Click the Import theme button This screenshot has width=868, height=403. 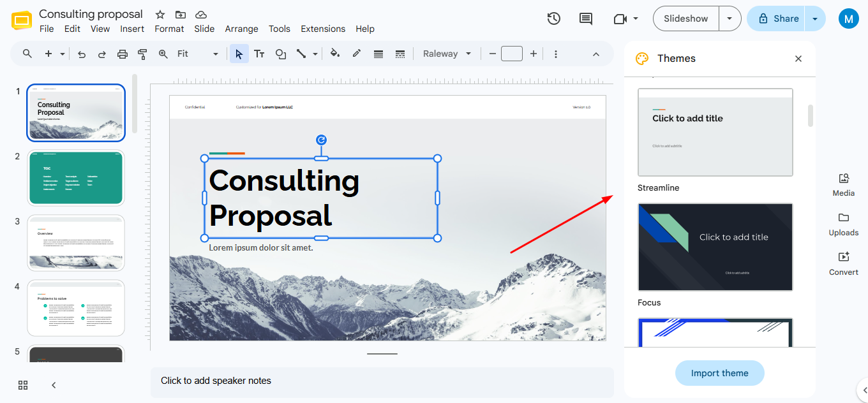pyautogui.click(x=720, y=373)
